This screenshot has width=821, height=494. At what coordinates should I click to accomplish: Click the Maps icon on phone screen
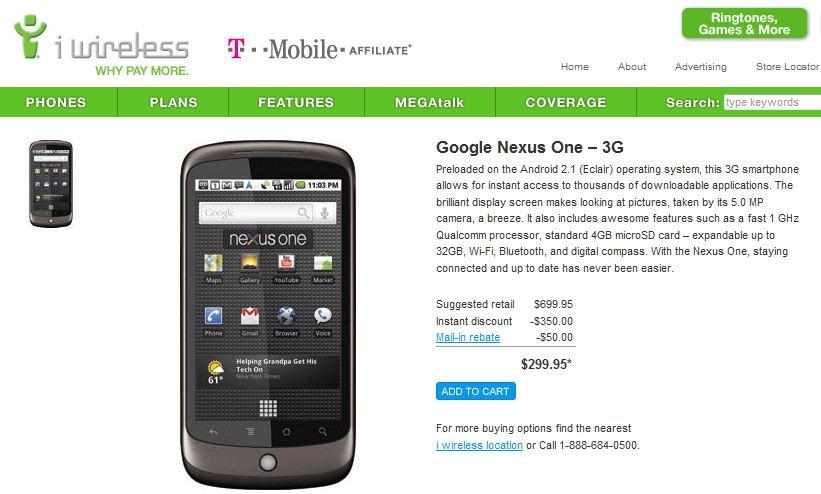(213, 263)
